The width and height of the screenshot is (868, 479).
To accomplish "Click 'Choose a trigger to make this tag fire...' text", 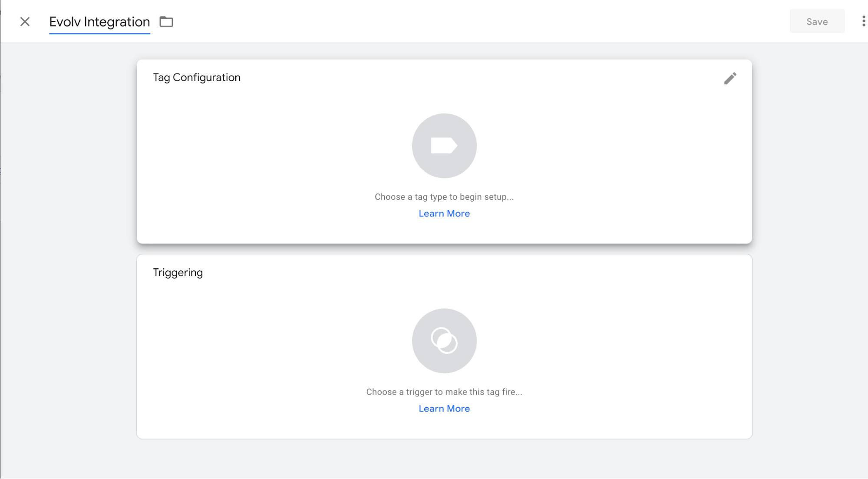I will click(x=444, y=392).
